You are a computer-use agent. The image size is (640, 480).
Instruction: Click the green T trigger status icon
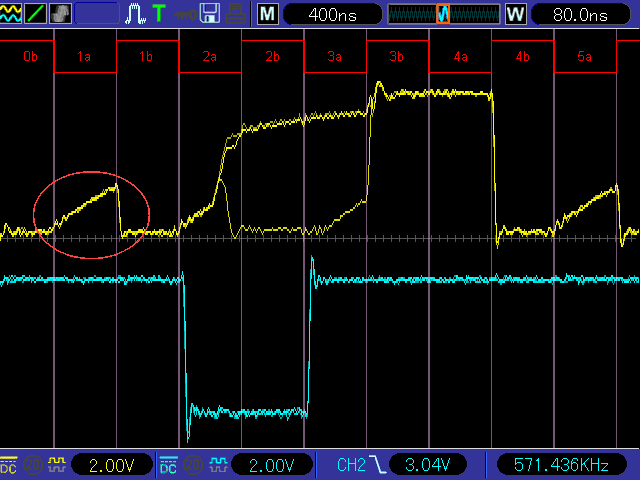pyautogui.click(x=158, y=13)
